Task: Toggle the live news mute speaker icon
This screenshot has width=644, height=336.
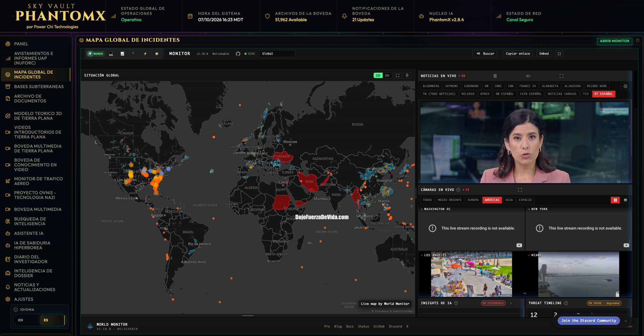Action: coord(528,76)
